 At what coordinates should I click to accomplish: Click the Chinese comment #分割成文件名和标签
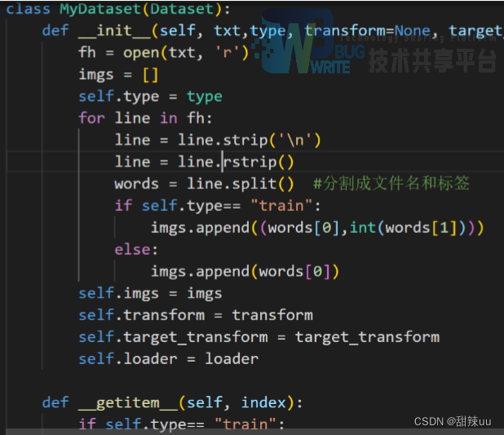(391, 184)
